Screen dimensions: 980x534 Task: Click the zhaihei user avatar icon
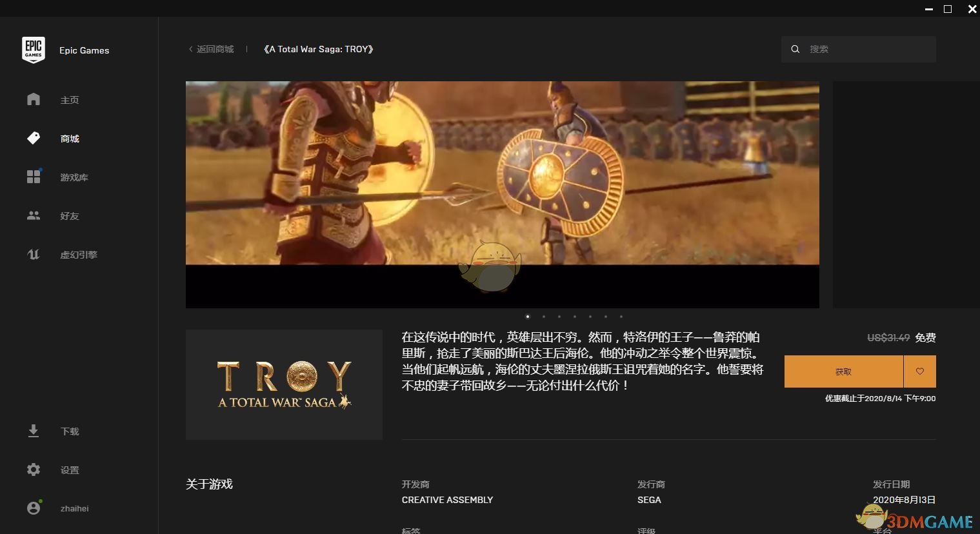pos(34,508)
